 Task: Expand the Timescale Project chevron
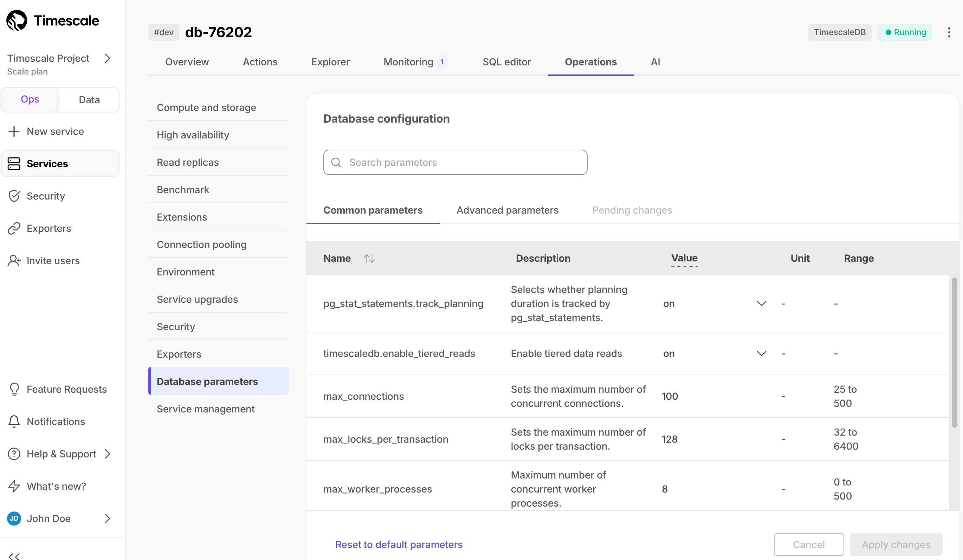point(108,58)
